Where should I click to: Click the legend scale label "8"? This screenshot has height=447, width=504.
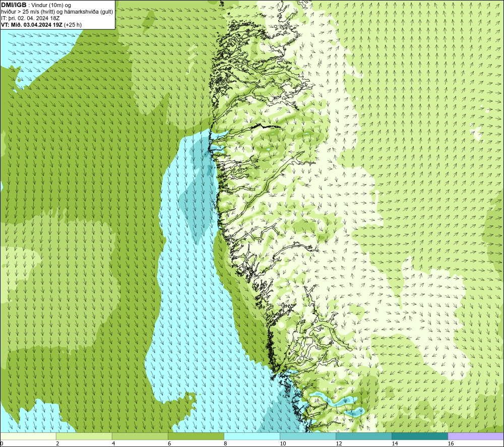[x=225, y=443]
